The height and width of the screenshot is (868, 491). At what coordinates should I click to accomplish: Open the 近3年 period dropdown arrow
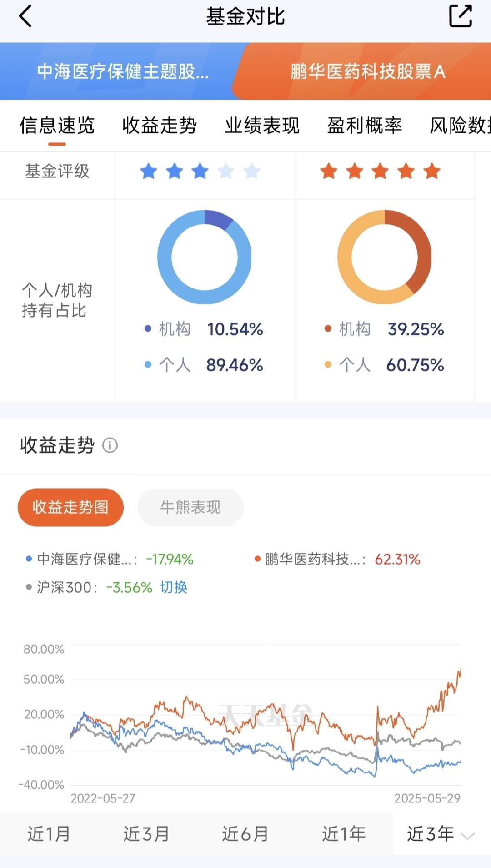(468, 835)
